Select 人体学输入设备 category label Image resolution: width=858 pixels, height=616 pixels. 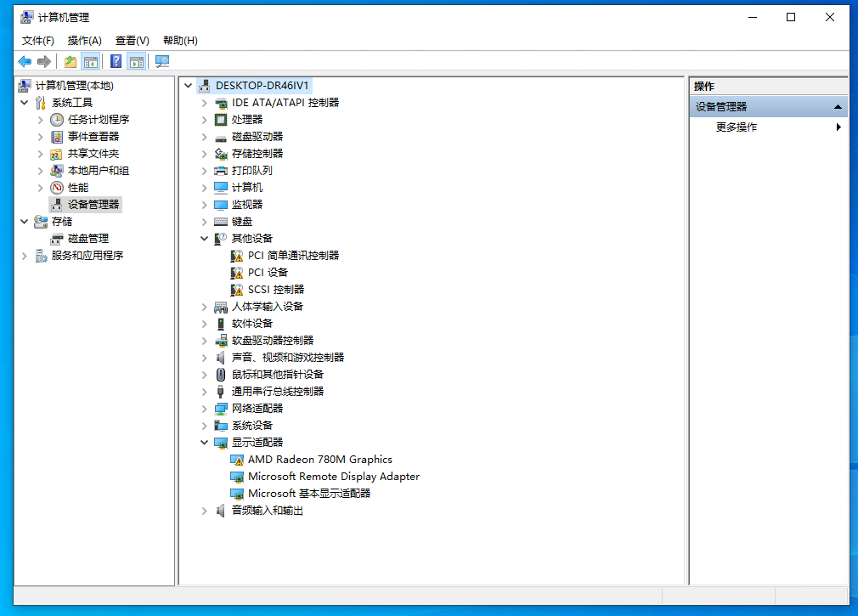267,307
